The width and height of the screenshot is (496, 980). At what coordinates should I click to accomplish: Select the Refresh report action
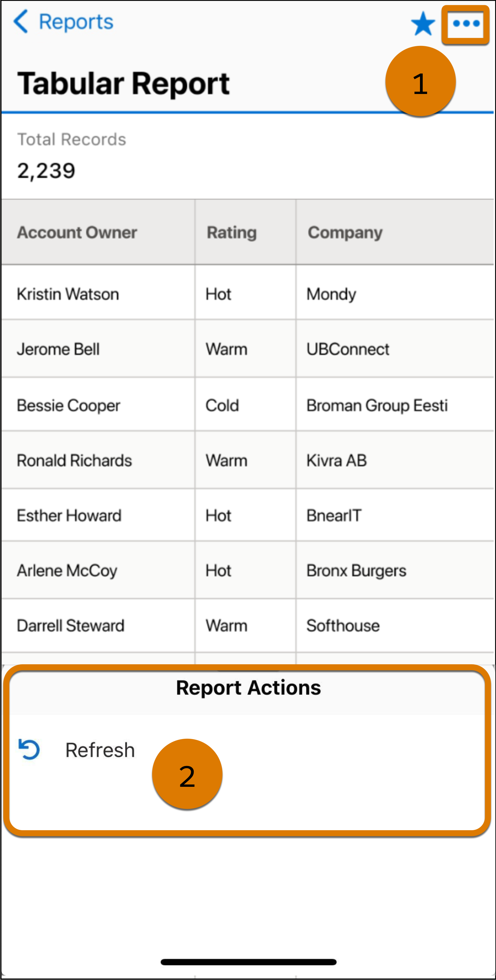[x=247, y=750]
